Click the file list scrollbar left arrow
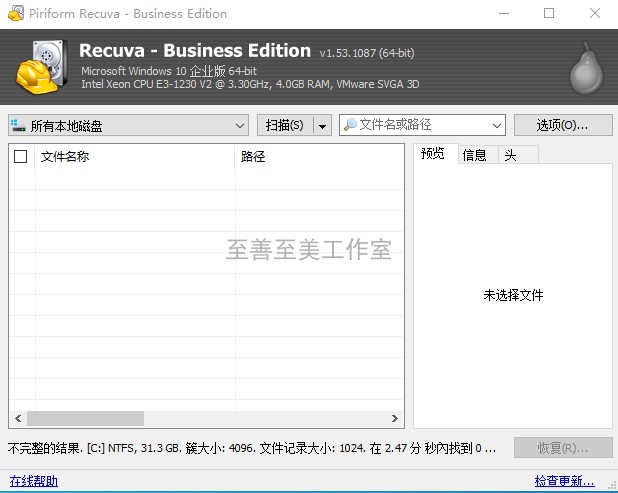Screen dimensions: 618x493 [x=18, y=419]
